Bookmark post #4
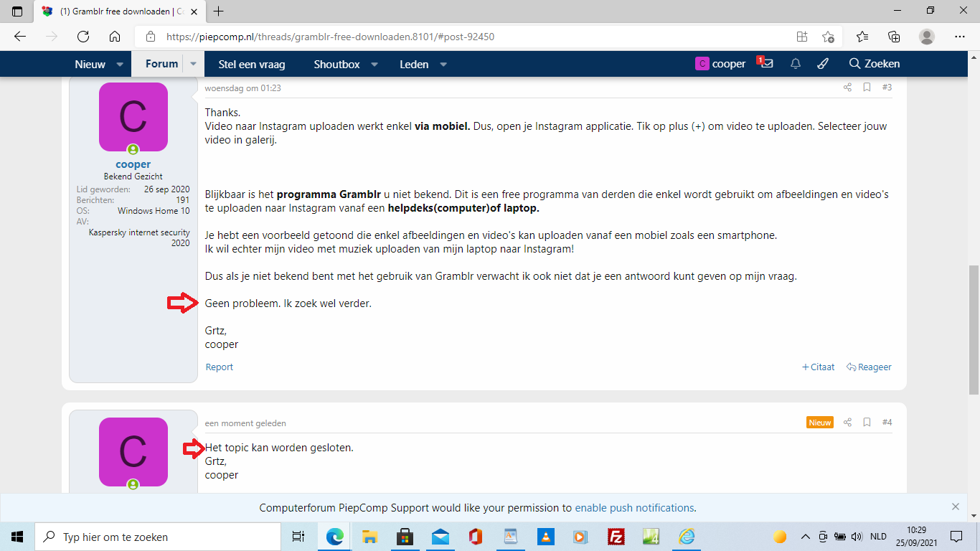980x551 pixels. (867, 423)
